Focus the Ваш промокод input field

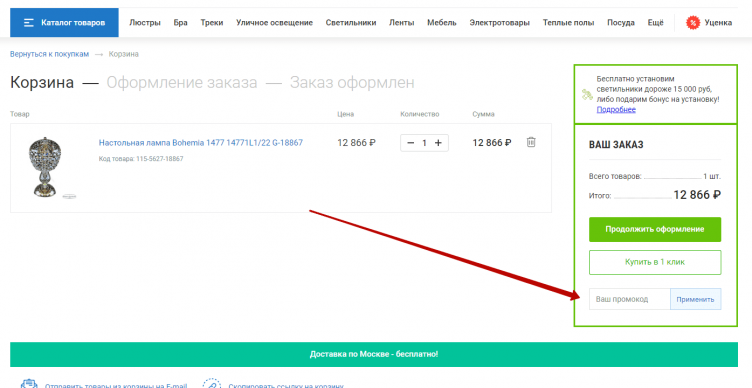click(x=629, y=299)
